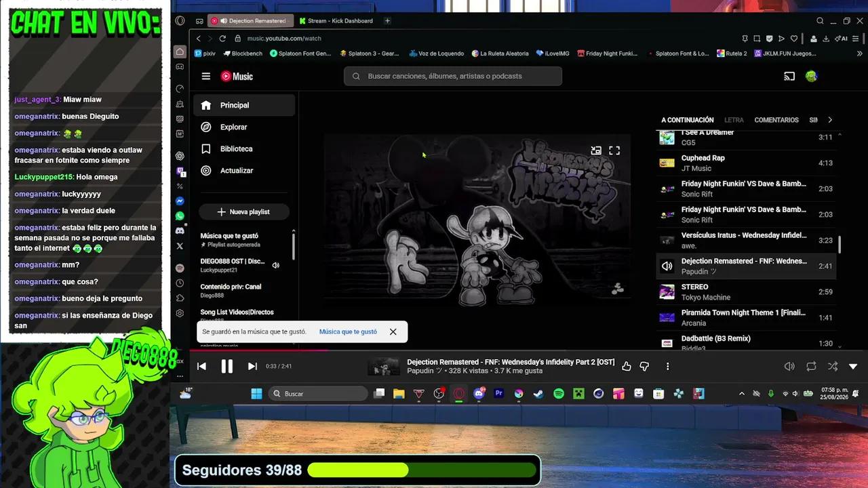Toggle shuffle mode
The width and height of the screenshot is (868, 488).
click(833, 367)
